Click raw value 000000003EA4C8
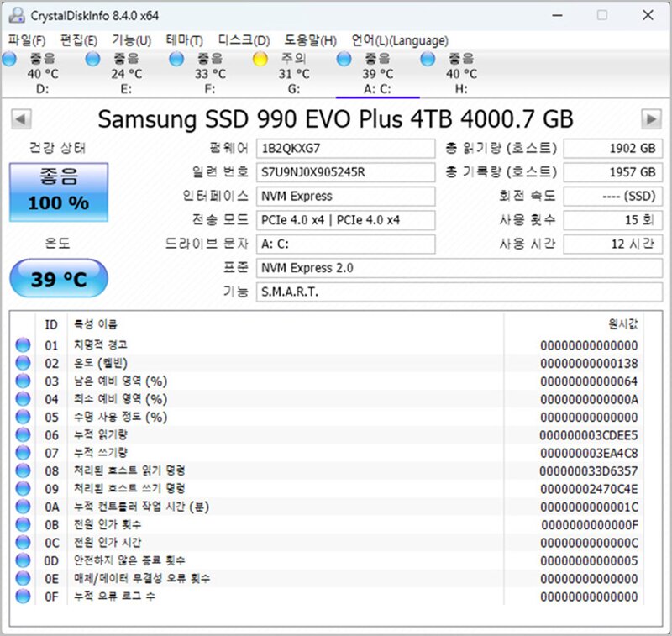 589,454
